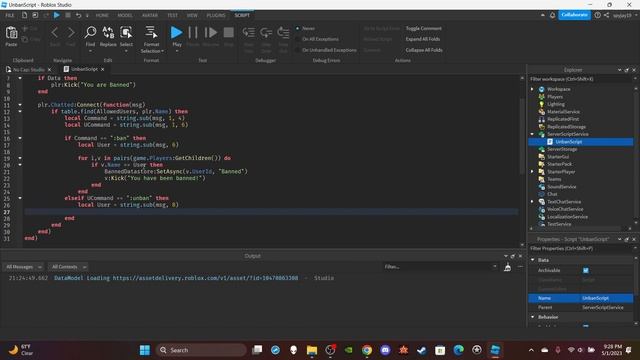Click the Select tool icon
Screen dimensions: 640x360
tap(126, 32)
